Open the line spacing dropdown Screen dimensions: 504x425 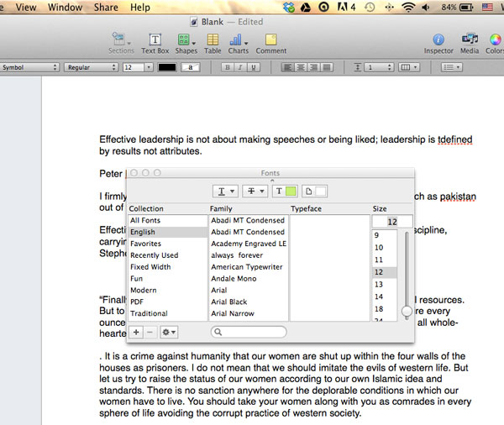click(379, 67)
